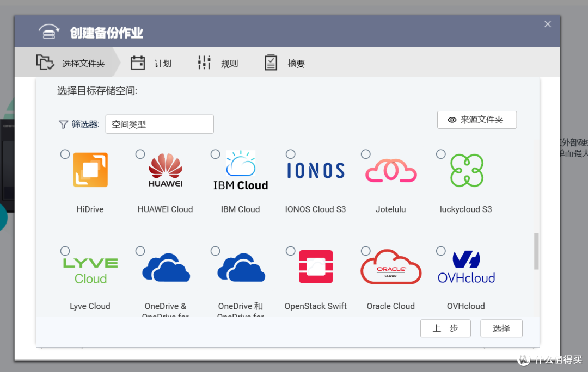The height and width of the screenshot is (372, 588).
Task: Select the Oracle Cloud radio button
Action: [366, 251]
